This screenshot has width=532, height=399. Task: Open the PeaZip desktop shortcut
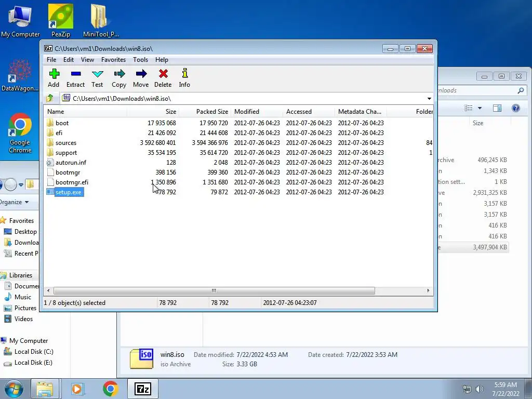point(61,21)
